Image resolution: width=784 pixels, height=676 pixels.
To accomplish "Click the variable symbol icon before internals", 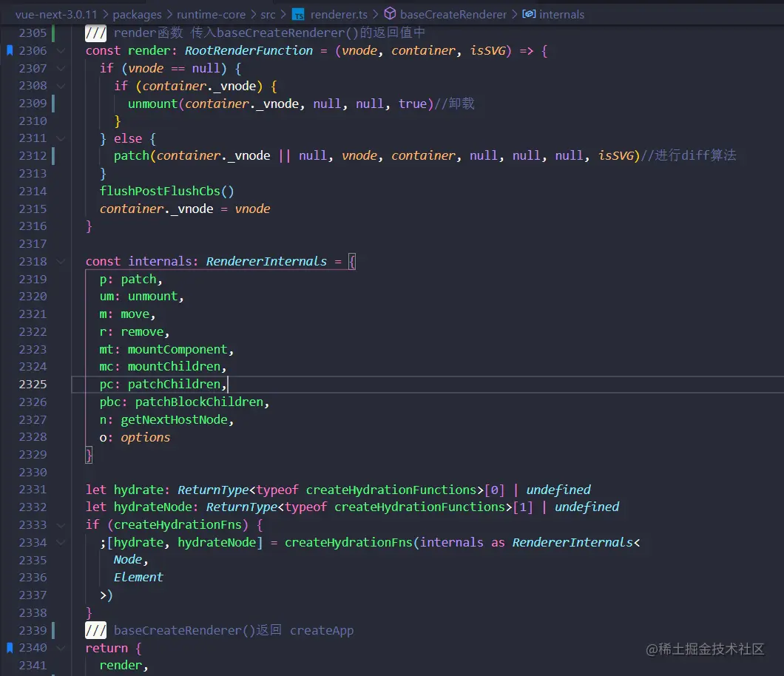I will pos(529,14).
